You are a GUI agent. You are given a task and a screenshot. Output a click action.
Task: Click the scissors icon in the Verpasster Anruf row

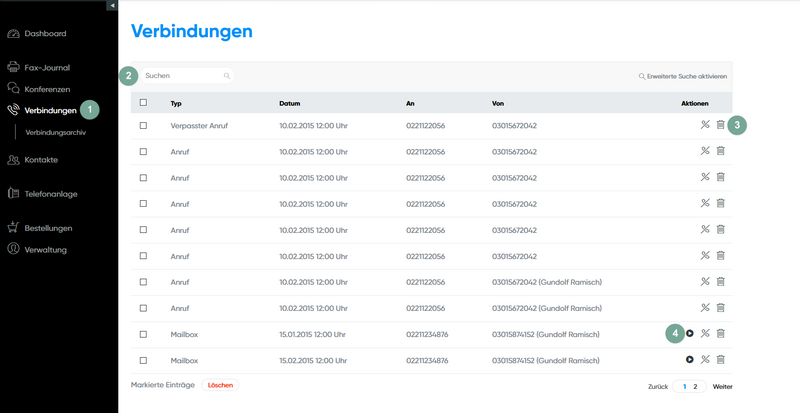[x=705, y=125]
